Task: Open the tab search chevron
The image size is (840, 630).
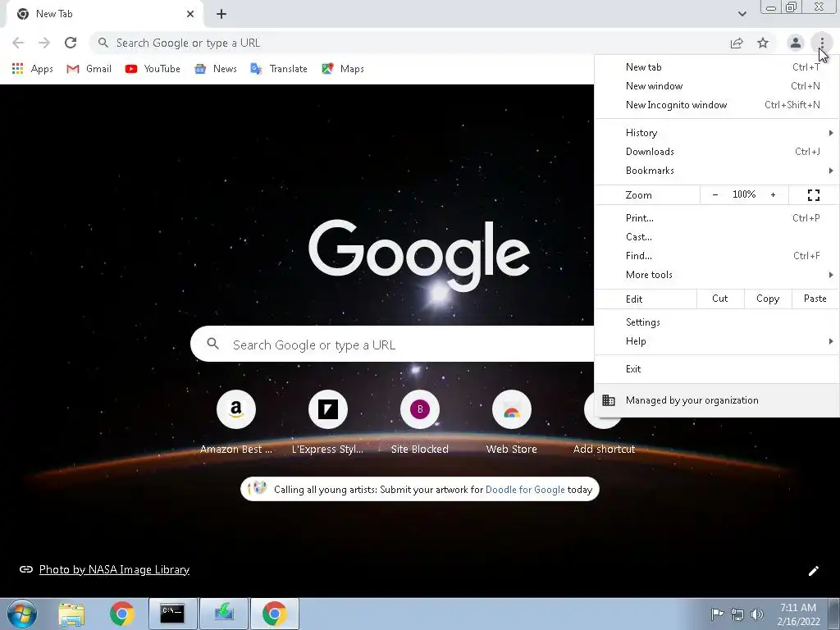Action: click(x=742, y=14)
